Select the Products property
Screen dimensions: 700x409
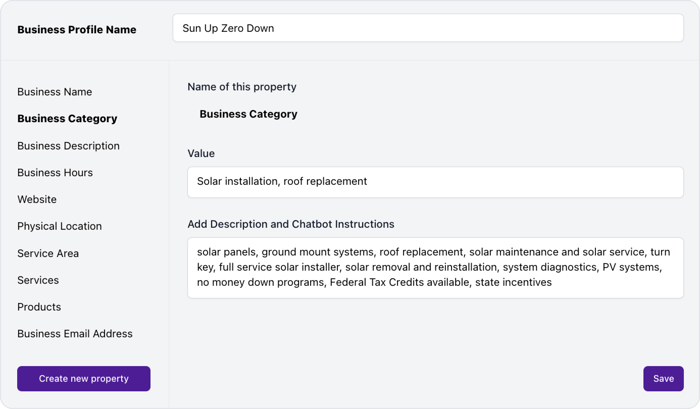[x=39, y=307]
